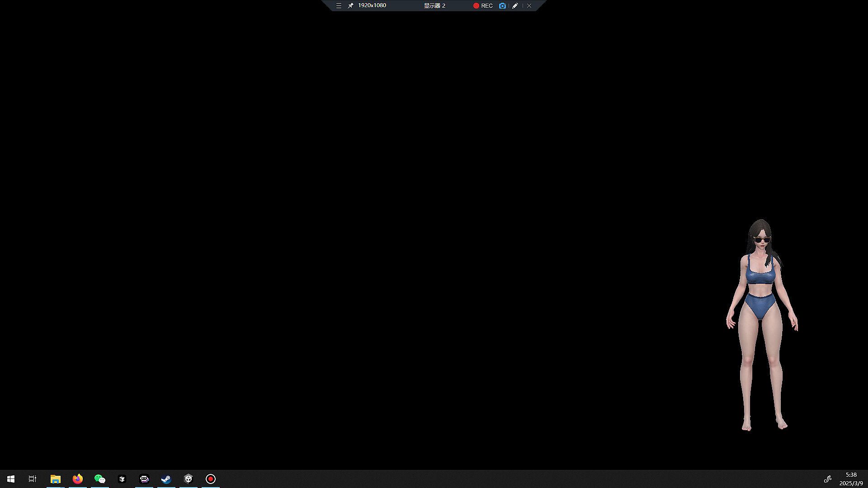
Task: Open File Explorer from taskbar
Action: 55,479
